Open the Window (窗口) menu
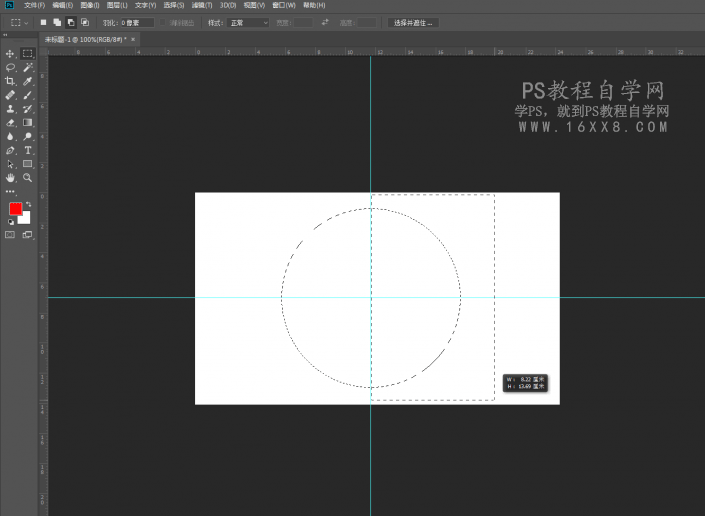 [284, 5]
